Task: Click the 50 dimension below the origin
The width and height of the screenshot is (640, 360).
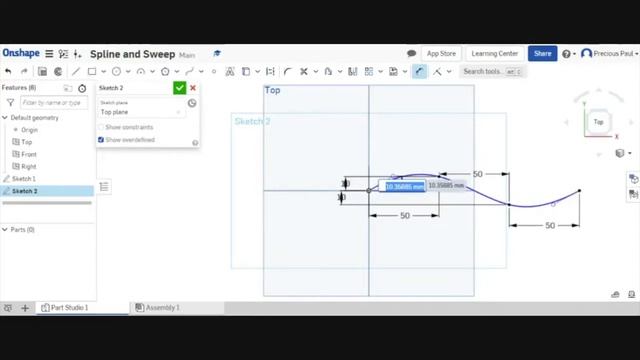Action: 404,216
